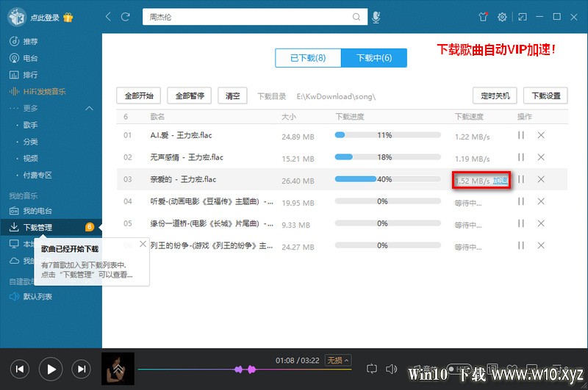Click the gift icon beside login

pos(68,17)
